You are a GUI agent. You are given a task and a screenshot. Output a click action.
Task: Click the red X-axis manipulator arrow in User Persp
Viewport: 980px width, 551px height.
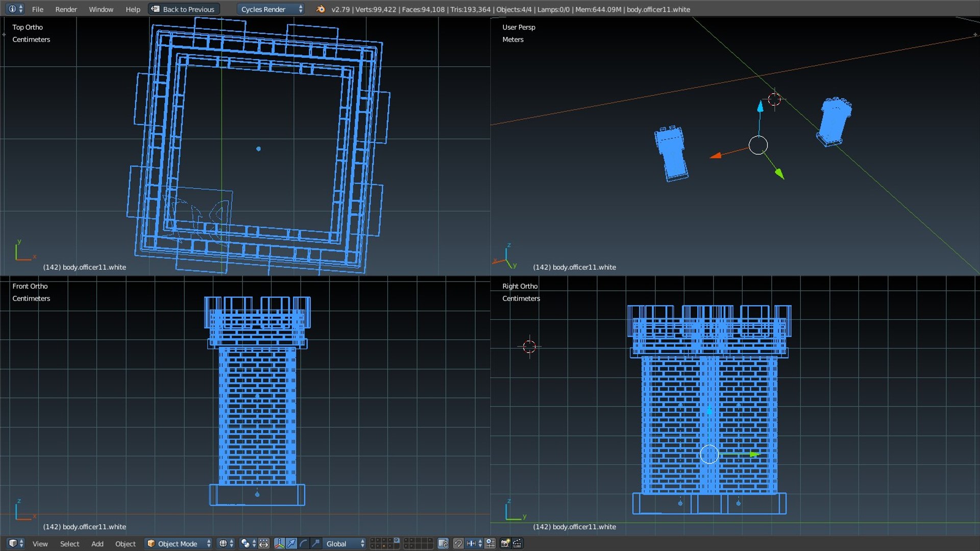coord(716,155)
